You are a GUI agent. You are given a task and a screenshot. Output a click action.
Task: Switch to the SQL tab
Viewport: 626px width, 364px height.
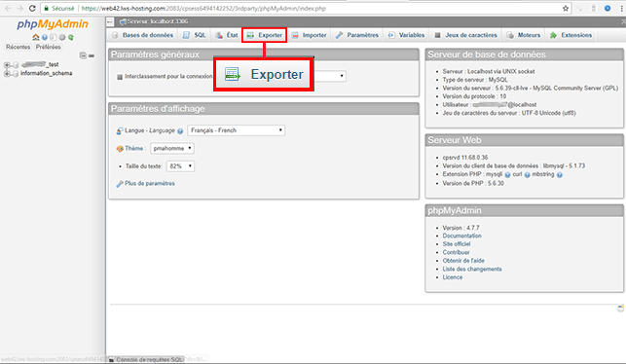pos(195,35)
